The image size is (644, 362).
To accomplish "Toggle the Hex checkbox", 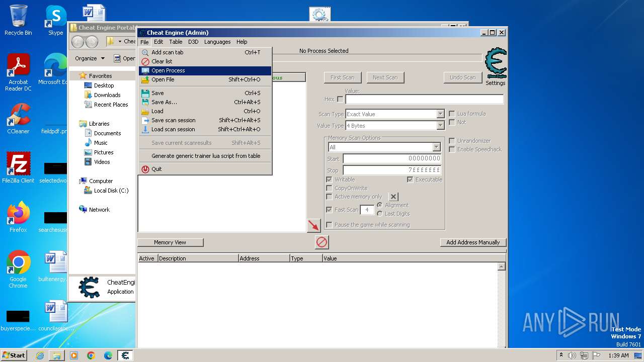I will [340, 100].
